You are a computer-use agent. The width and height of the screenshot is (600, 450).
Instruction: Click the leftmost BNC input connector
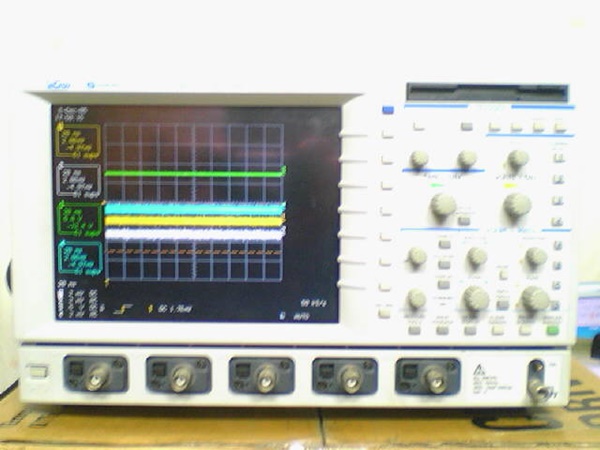[x=97, y=376]
